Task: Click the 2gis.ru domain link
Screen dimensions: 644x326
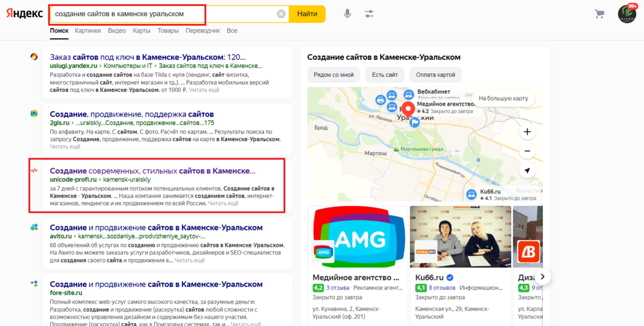Action: [x=60, y=123]
